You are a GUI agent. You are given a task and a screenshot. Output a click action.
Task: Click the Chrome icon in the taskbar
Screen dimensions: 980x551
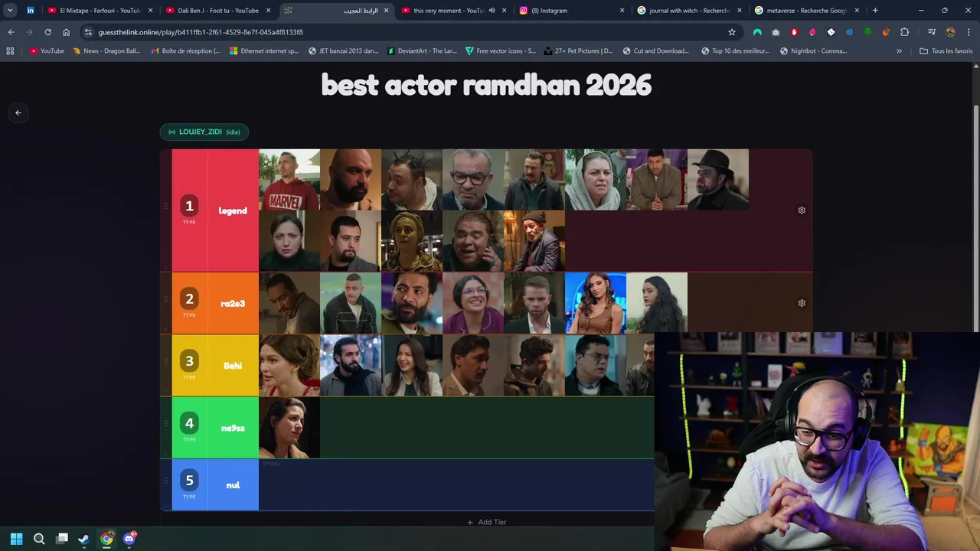point(106,539)
